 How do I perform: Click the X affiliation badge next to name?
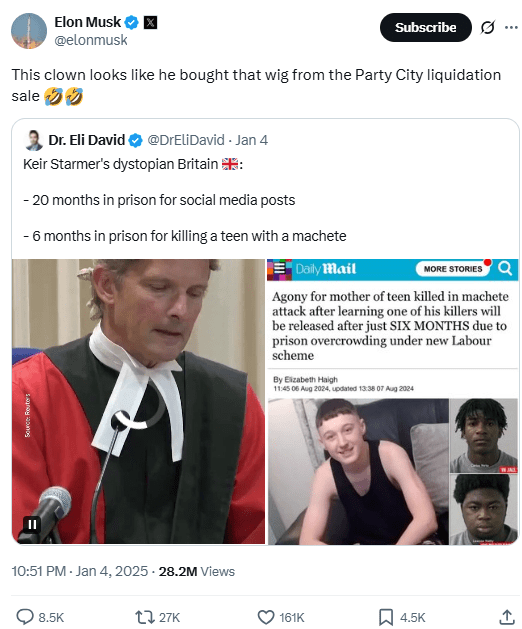pyautogui.click(x=150, y=22)
